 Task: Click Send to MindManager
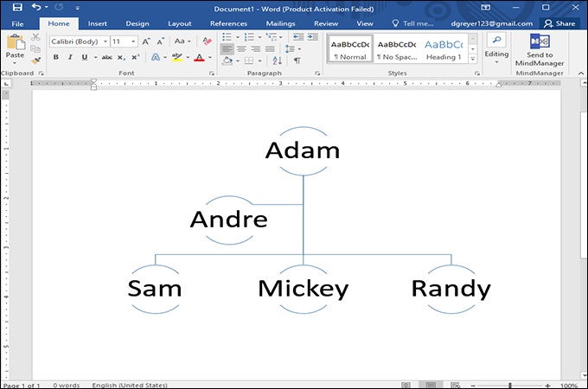coord(540,50)
